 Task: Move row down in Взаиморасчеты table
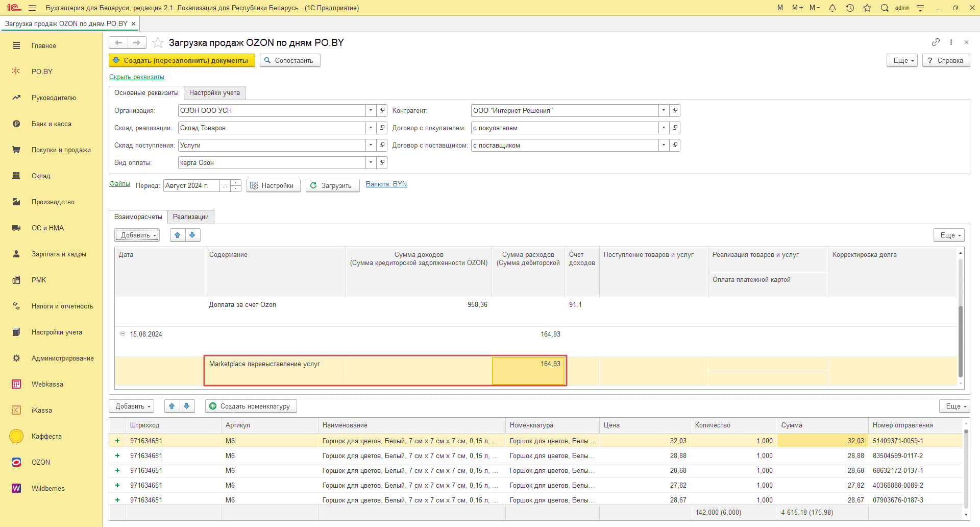pyautogui.click(x=192, y=235)
